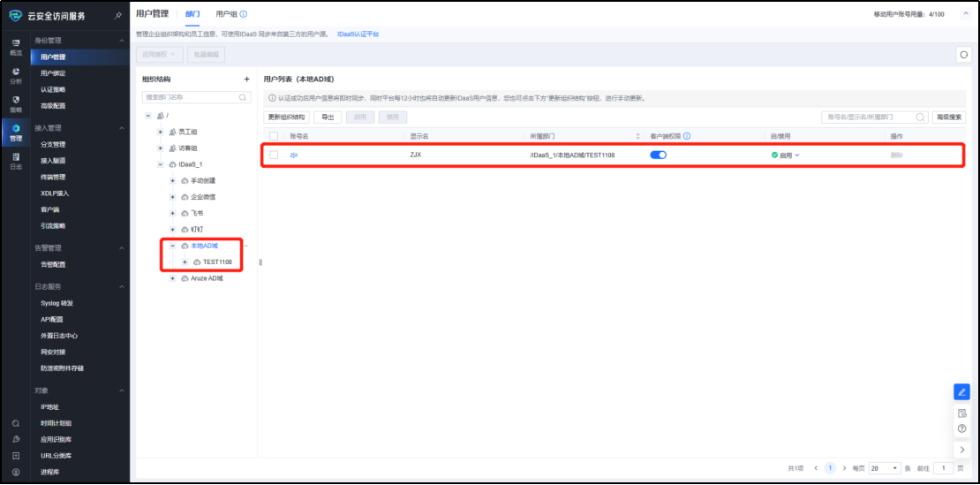Open 认证策略 in the sidebar menu
The width and height of the screenshot is (980, 485).
(x=53, y=89)
